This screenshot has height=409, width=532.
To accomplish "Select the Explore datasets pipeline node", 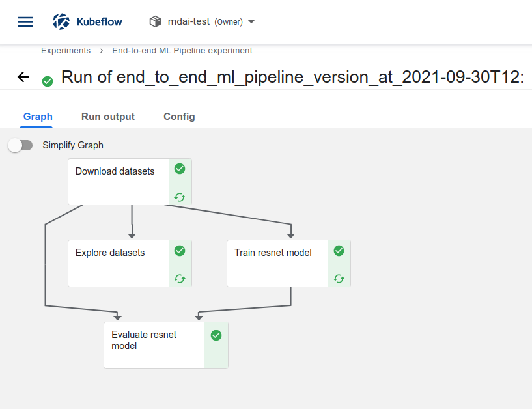I will click(119, 263).
